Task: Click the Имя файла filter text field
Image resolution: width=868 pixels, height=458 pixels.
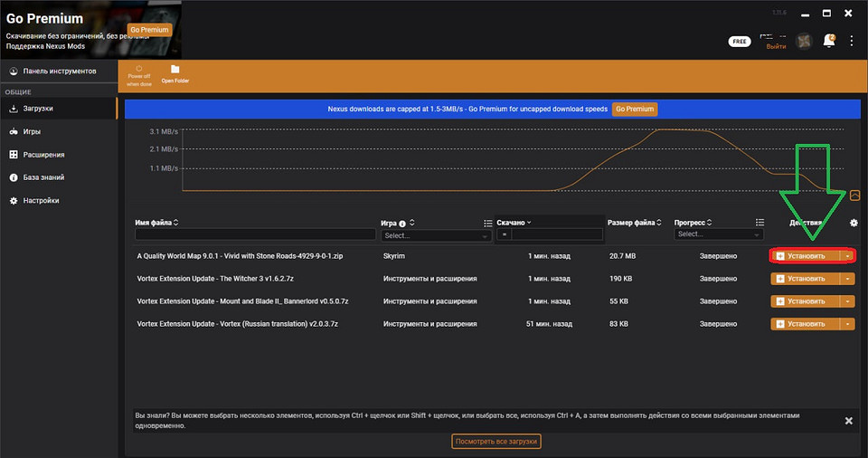Action: pyautogui.click(x=255, y=234)
